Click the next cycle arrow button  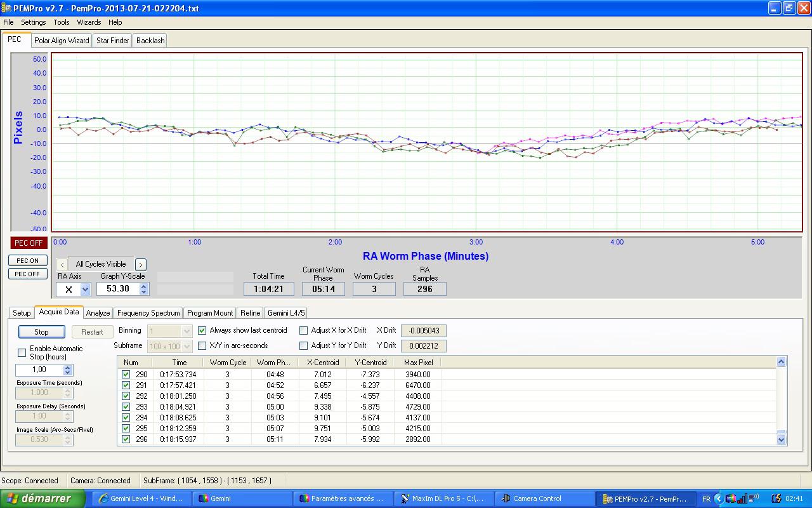(141, 264)
